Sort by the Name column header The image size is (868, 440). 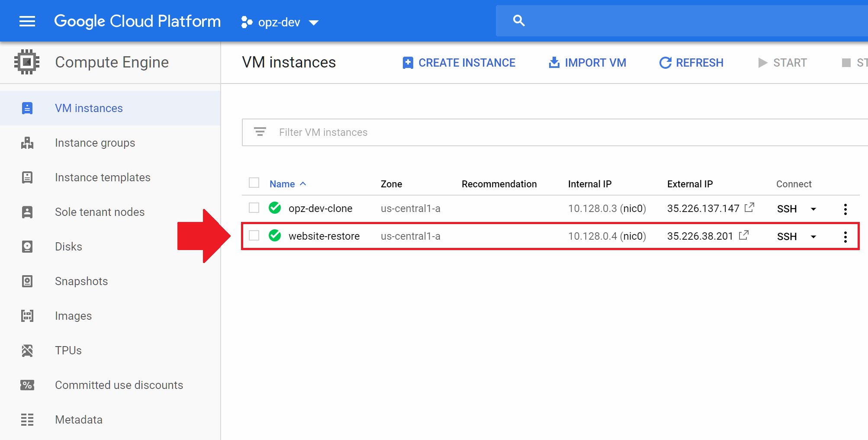click(282, 184)
